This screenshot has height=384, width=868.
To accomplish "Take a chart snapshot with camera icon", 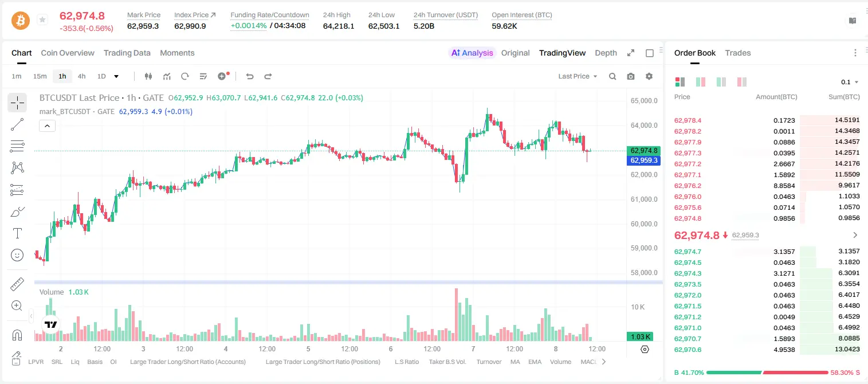I will [631, 76].
